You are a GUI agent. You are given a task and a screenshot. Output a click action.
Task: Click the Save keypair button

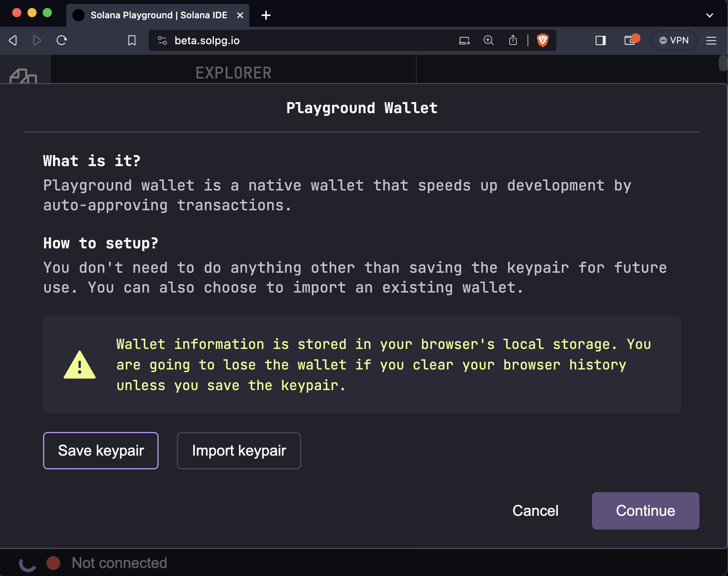pyautogui.click(x=101, y=450)
